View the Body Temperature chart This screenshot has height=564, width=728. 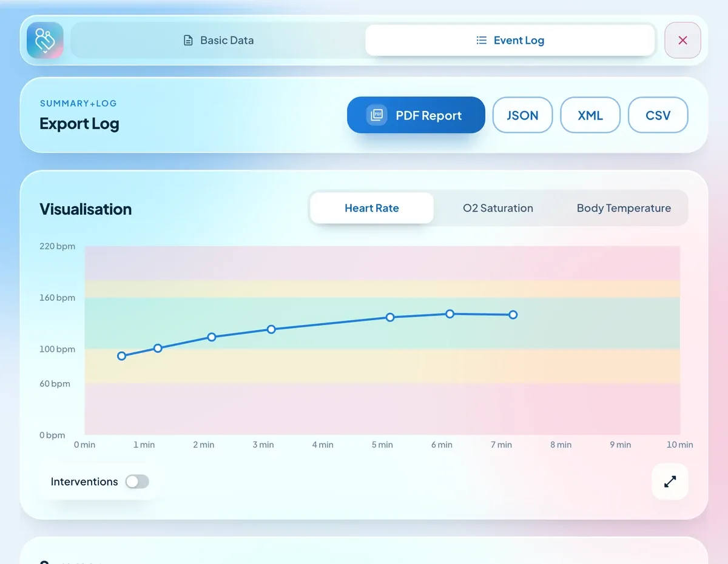click(624, 208)
